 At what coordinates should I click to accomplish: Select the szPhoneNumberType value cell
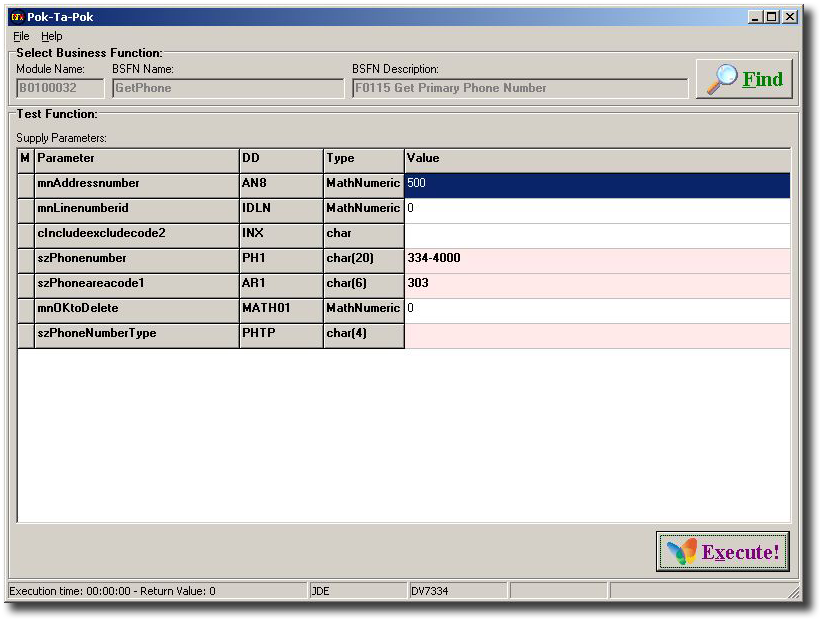tap(597, 336)
